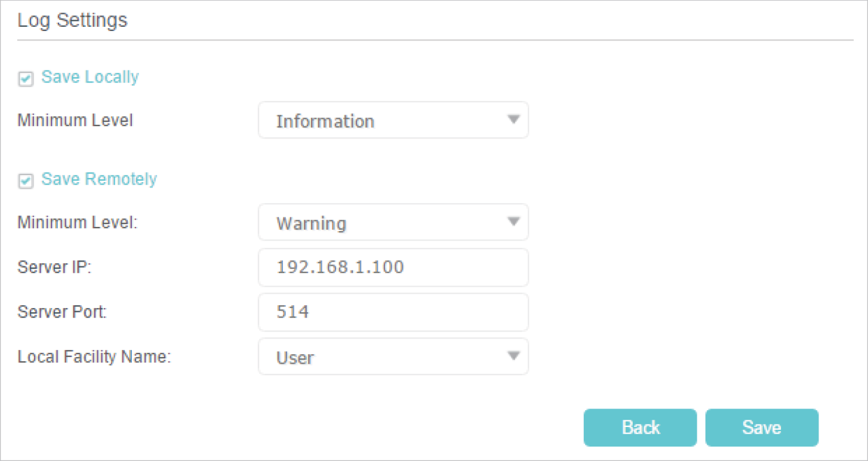Screen dimensions: 868x461
Task: Expand the Local Facility Name dropdown
Action: point(393,357)
